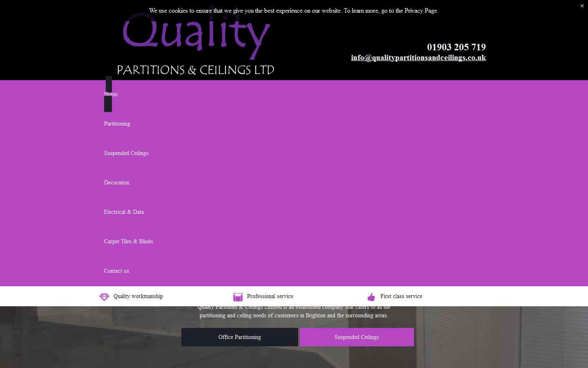Viewport: 588px width, 368px height.
Task: Click the 01903 205 719 phone number
Action: (x=456, y=47)
